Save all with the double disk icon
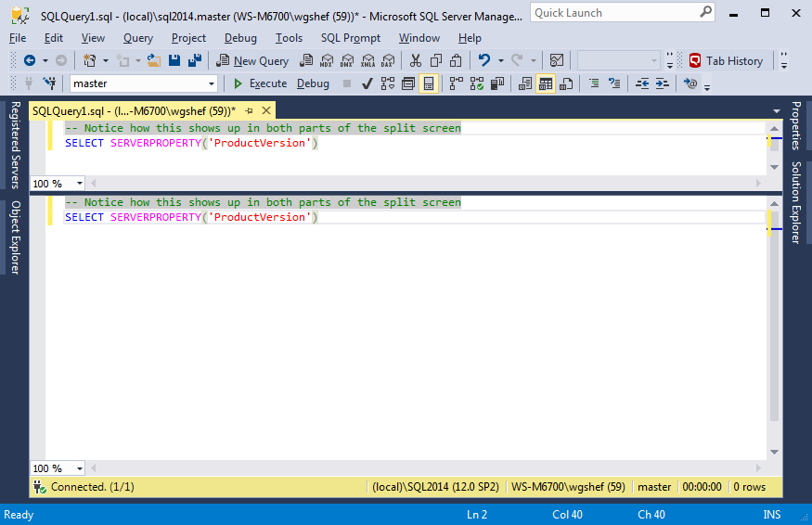The width and height of the screenshot is (812, 525). (x=195, y=60)
